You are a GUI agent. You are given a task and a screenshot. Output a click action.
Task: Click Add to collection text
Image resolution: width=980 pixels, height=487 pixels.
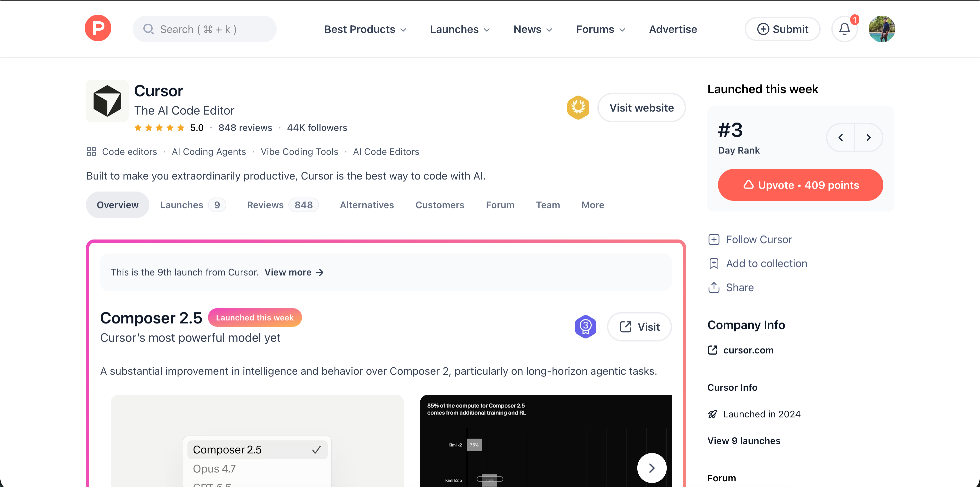pyautogui.click(x=767, y=263)
